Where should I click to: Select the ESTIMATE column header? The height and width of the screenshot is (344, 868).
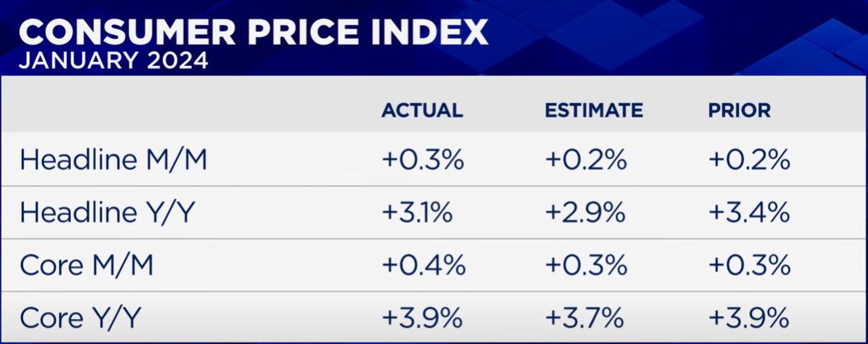point(594,110)
